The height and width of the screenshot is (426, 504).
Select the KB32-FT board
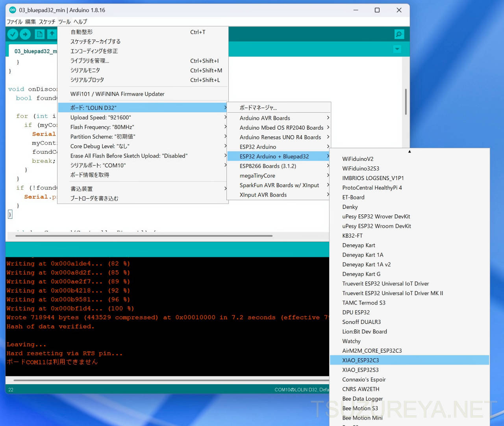[409, 236]
